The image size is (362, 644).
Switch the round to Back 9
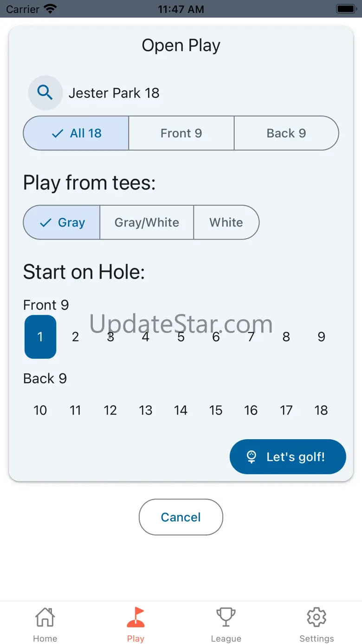click(x=286, y=133)
